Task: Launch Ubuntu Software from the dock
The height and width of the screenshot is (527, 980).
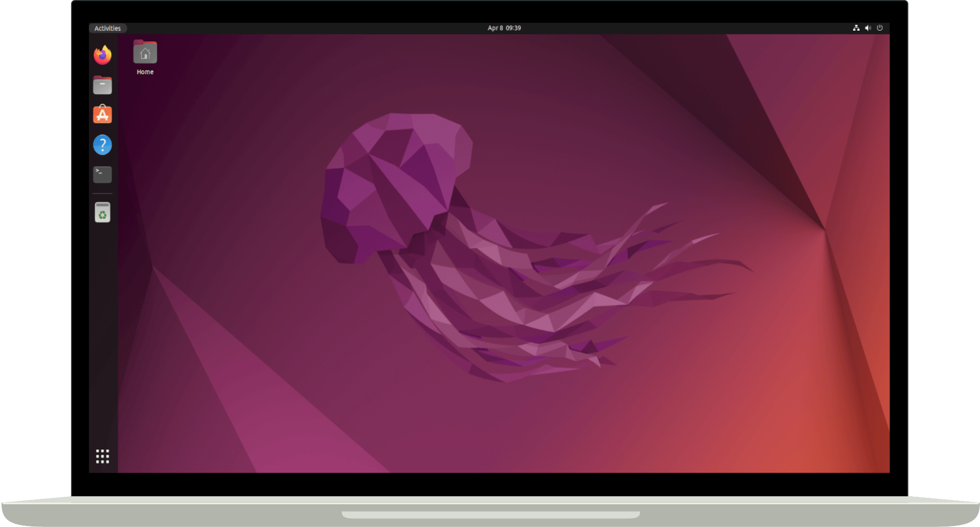Action: click(102, 115)
